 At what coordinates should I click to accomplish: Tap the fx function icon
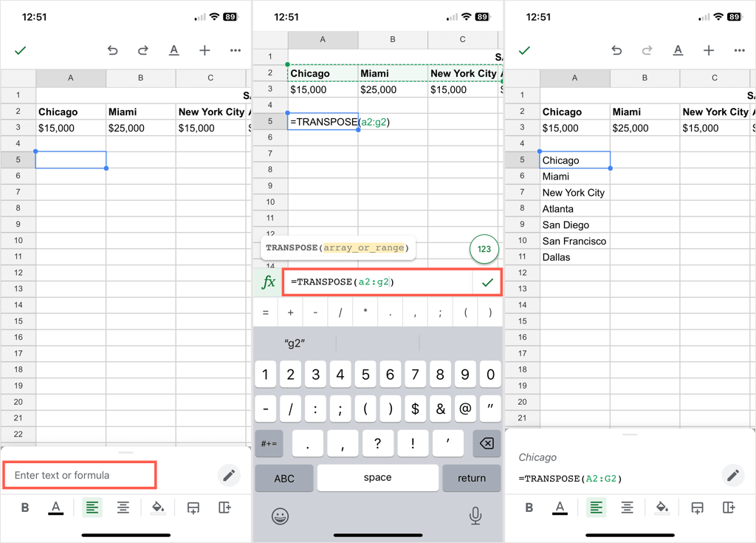coord(269,283)
